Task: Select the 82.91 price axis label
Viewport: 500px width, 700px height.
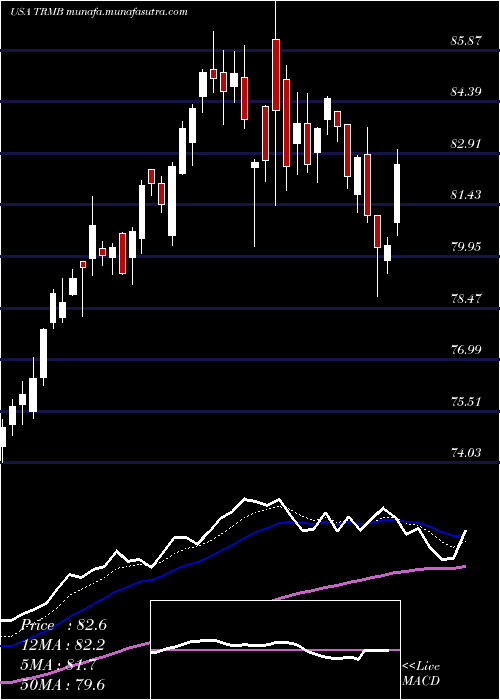Action: click(466, 144)
